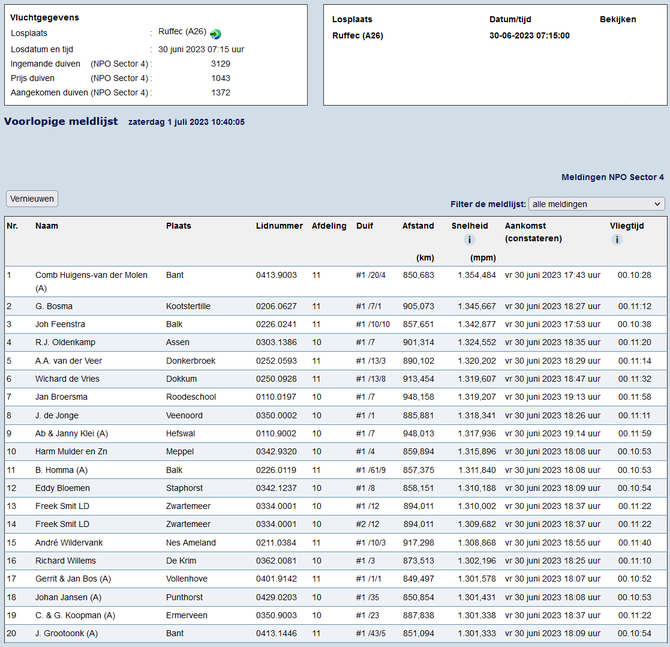Screen dimensions: 670x647
Task: Click the Meldingen NPO Sector 4 label
Action: [612, 176]
